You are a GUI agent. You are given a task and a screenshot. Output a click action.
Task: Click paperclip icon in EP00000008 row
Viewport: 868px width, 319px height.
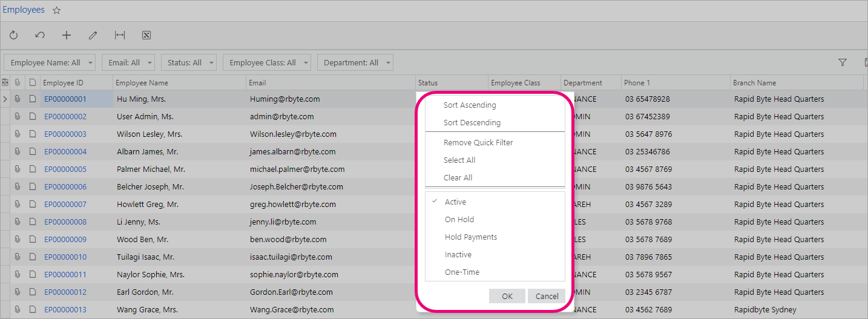18,222
